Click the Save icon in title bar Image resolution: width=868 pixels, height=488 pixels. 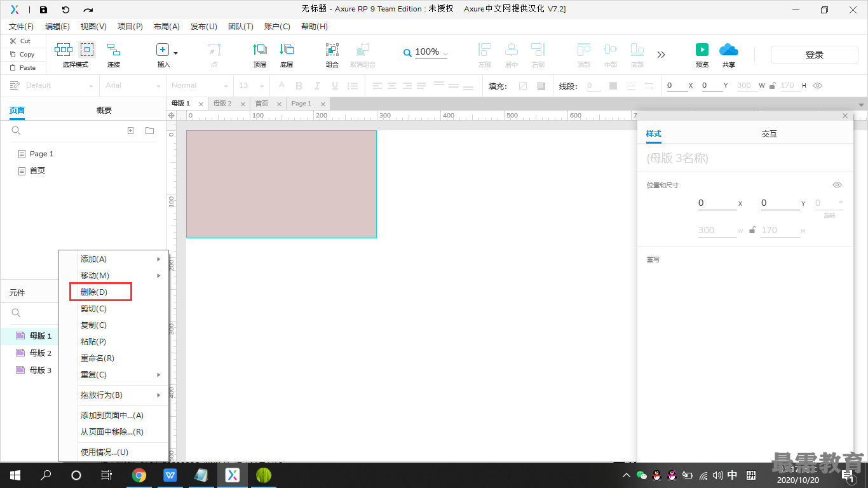pos(43,10)
